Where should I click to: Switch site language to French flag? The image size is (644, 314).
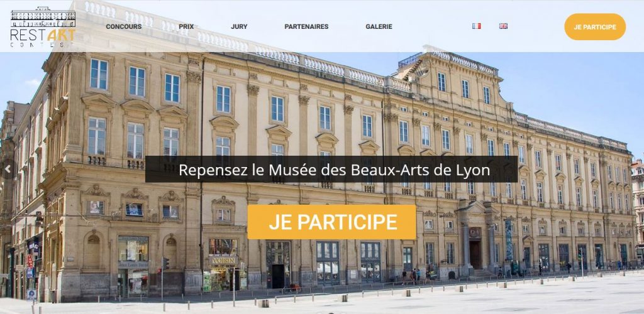[477, 26]
